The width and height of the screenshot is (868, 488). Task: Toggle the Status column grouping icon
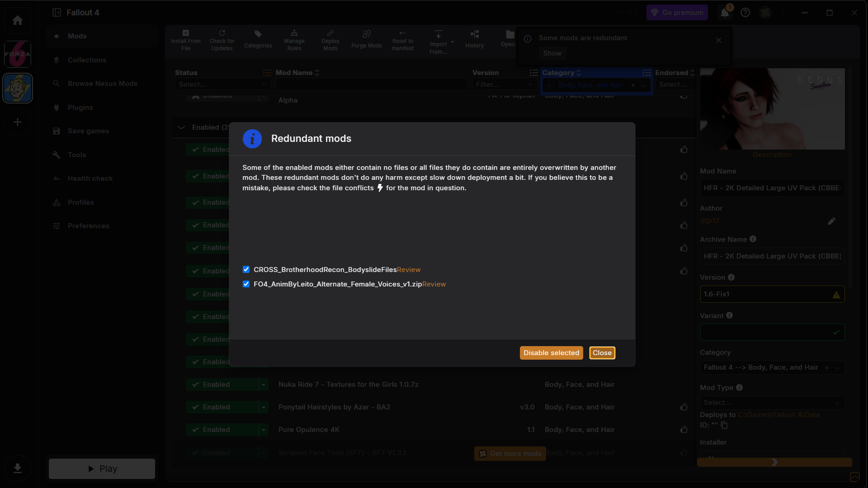(x=267, y=73)
